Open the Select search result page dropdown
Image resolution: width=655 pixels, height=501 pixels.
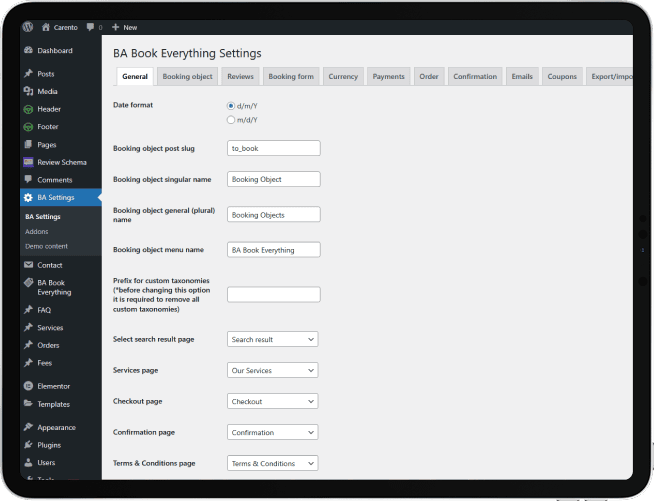pos(273,339)
